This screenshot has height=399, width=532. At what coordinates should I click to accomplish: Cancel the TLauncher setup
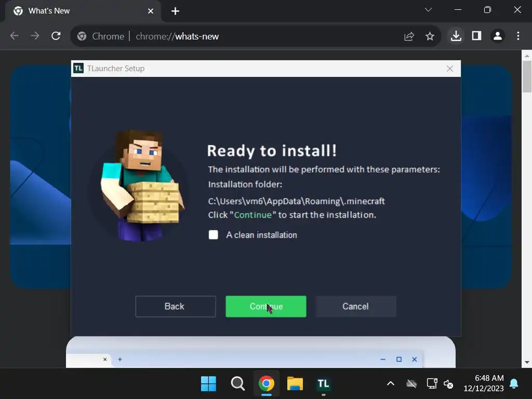click(355, 307)
